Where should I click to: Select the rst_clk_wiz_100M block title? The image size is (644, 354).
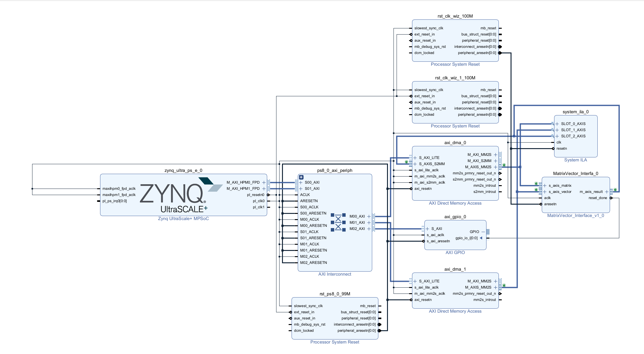(x=455, y=16)
